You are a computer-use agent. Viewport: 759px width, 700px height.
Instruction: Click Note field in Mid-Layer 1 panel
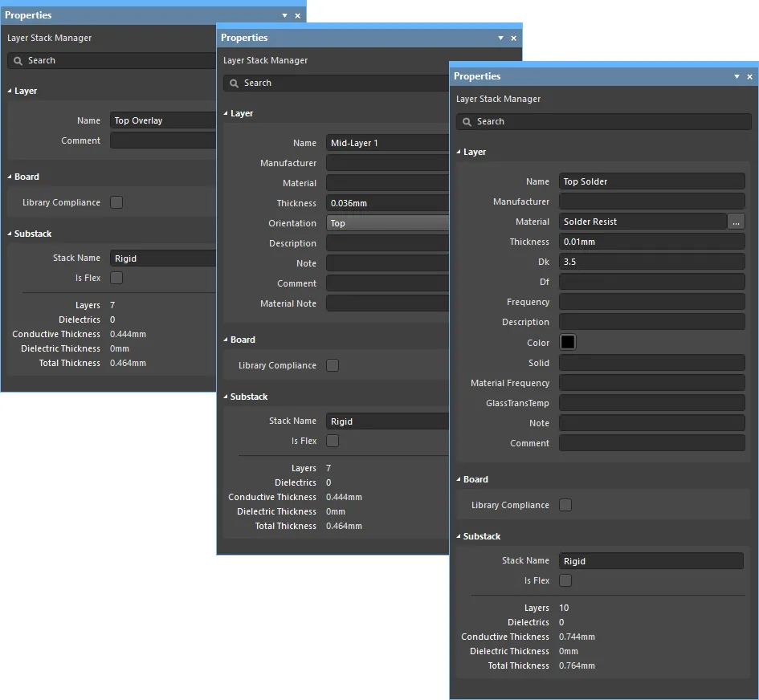pyautogui.click(x=388, y=263)
